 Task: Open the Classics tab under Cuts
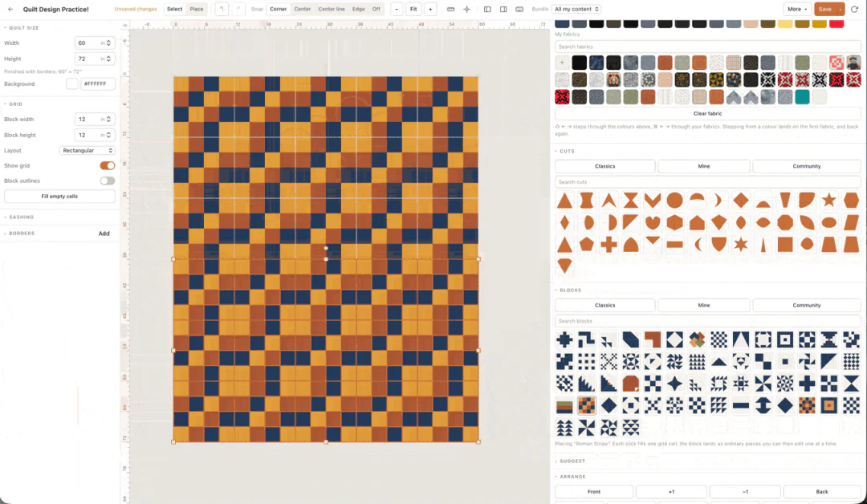pyautogui.click(x=605, y=166)
